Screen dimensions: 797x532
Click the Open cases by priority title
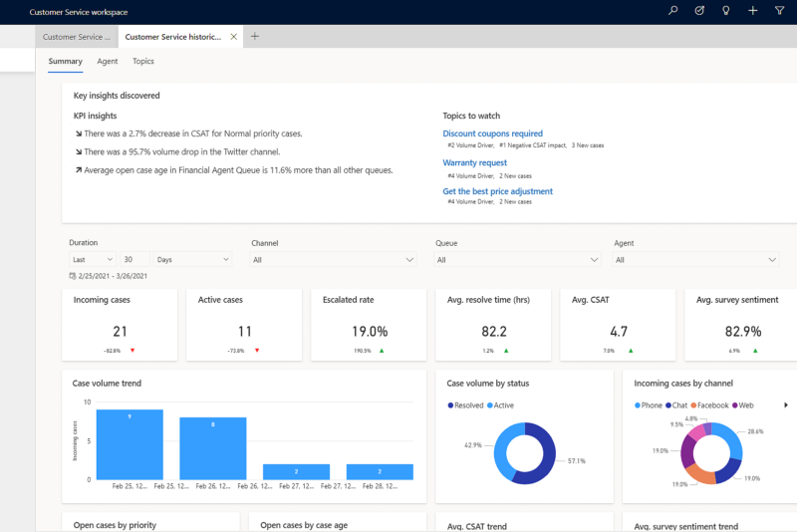115,525
